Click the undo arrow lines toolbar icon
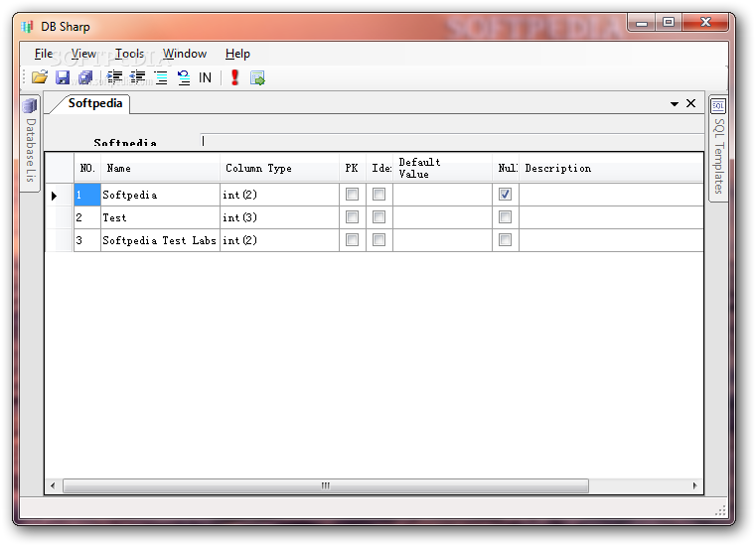This screenshot has height=546, width=756. point(183,77)
